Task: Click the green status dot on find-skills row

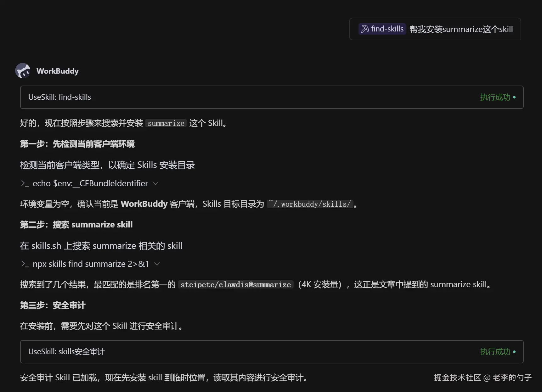Action: (x=514, y=97)
